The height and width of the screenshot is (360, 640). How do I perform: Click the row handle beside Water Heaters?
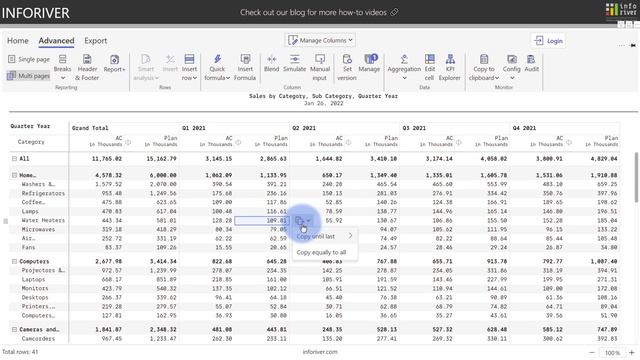click(5, 221)
